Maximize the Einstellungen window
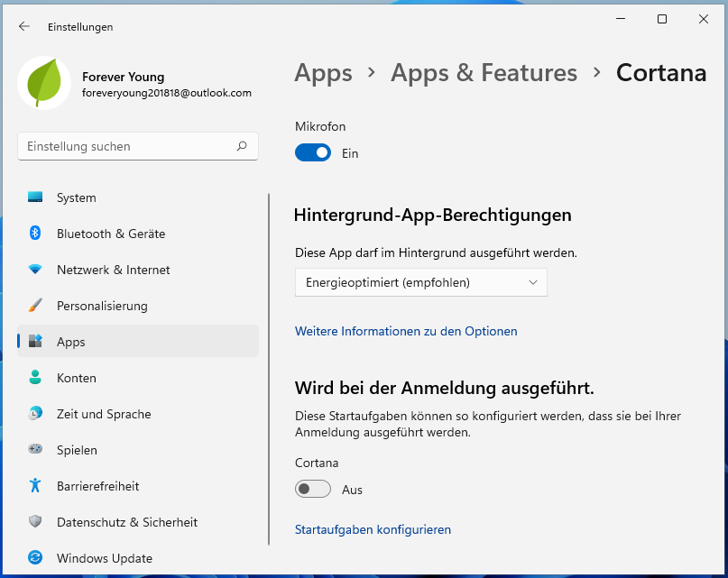 point(662,19)
